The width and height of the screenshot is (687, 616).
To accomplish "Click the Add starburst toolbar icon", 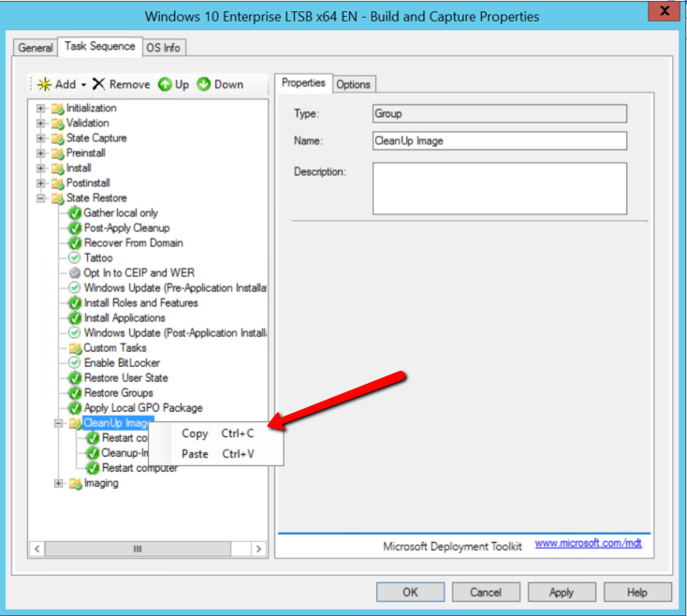I will click(x=44, y=84).
